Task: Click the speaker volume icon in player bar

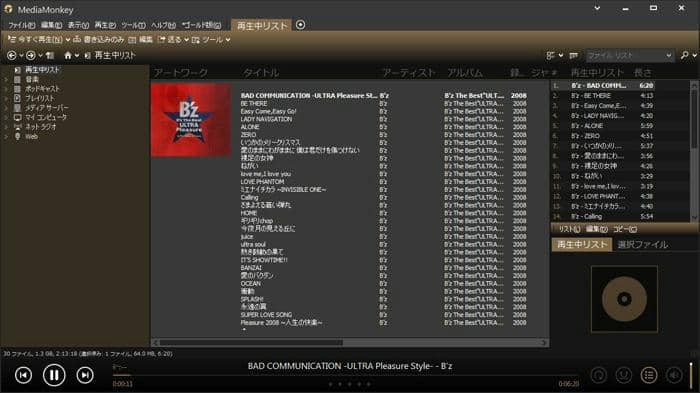Action: (674, 375)
